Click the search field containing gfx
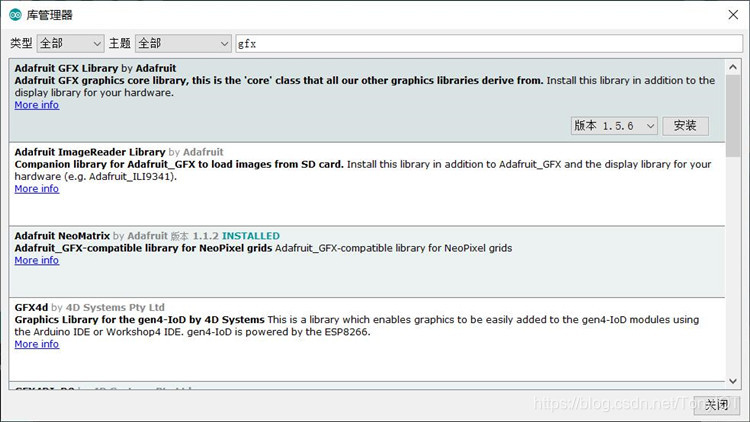The height and width of the screenshot is (422, 750). click(489, 44)
